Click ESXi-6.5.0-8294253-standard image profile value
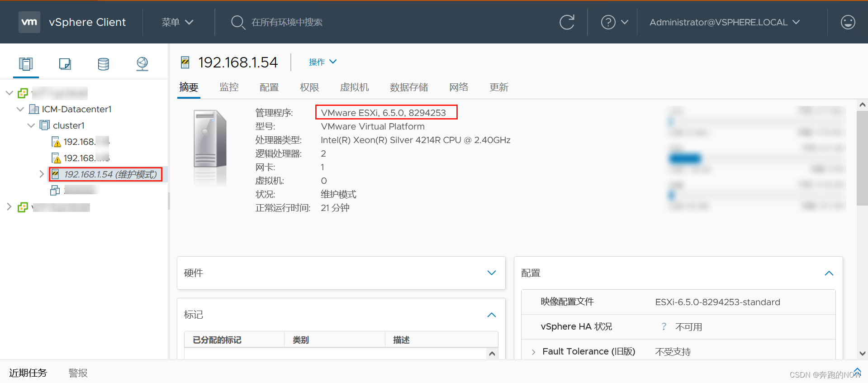Screen dimensions: 868x383 pyautogui.click(x=717, y=302)
